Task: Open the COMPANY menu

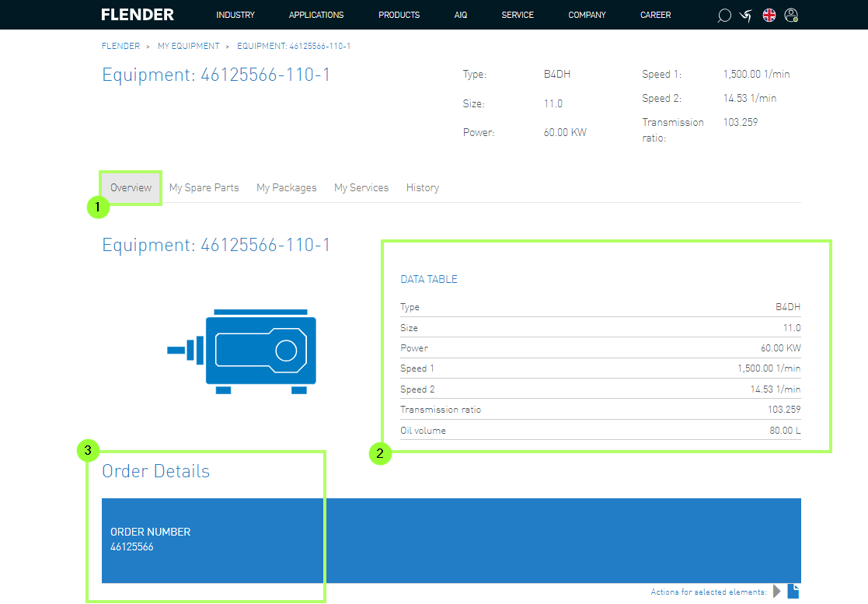Action: tap(587, 15)
